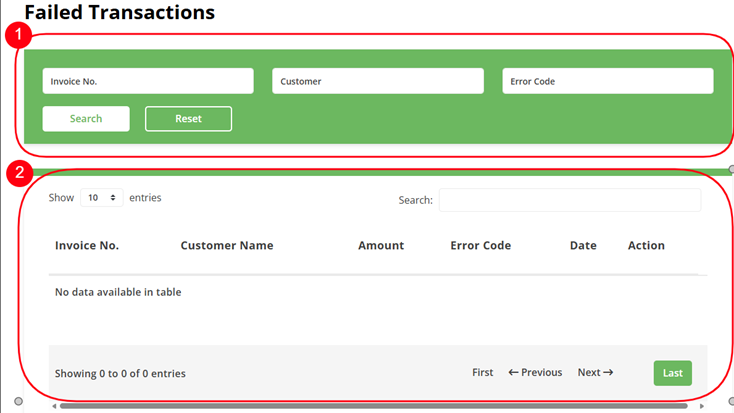This screenshot has height=413, width=734.
Task: Click the Invoice No. filter field
Action: pyautogui.click(x=147, y=81)
